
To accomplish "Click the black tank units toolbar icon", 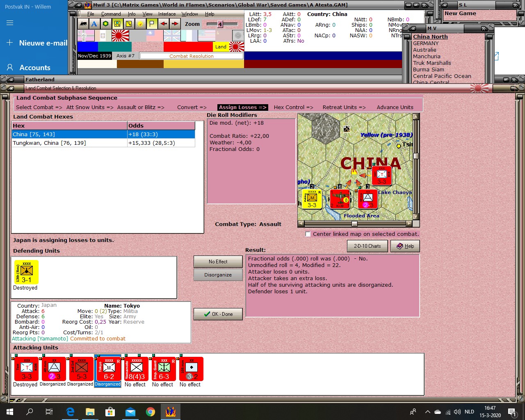I will [83, 24].
